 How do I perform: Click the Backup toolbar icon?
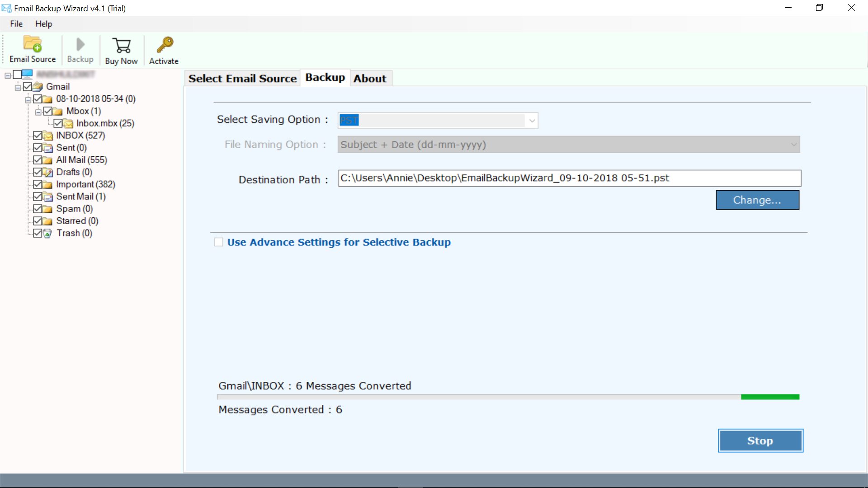pos(80,49)
